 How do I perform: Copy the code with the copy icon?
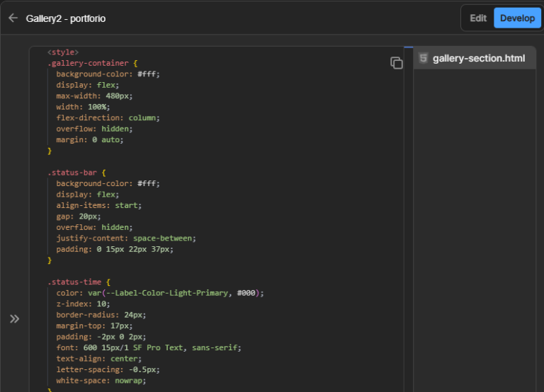(x=397, y=63)
